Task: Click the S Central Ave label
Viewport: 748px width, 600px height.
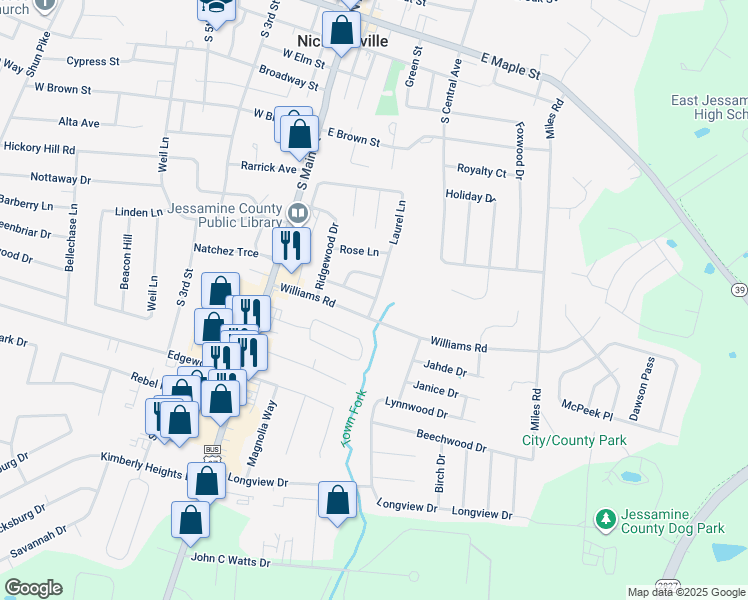Action: (x=451, y=91)
